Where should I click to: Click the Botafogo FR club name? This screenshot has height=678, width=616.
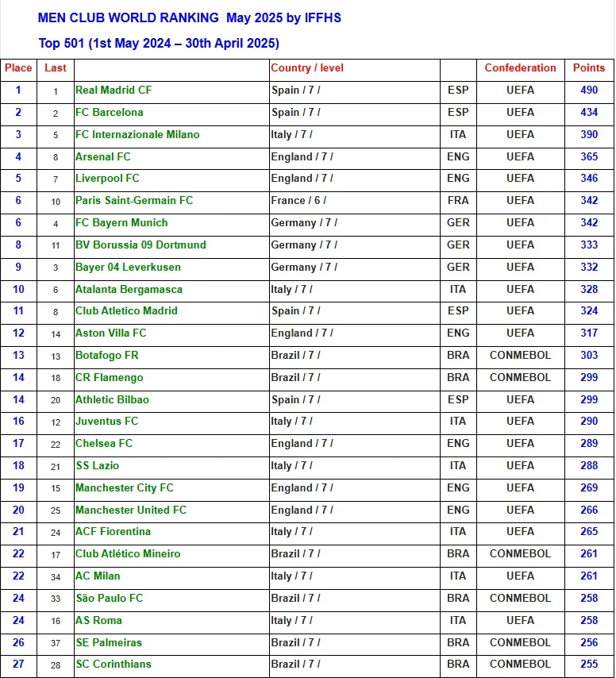107,356
